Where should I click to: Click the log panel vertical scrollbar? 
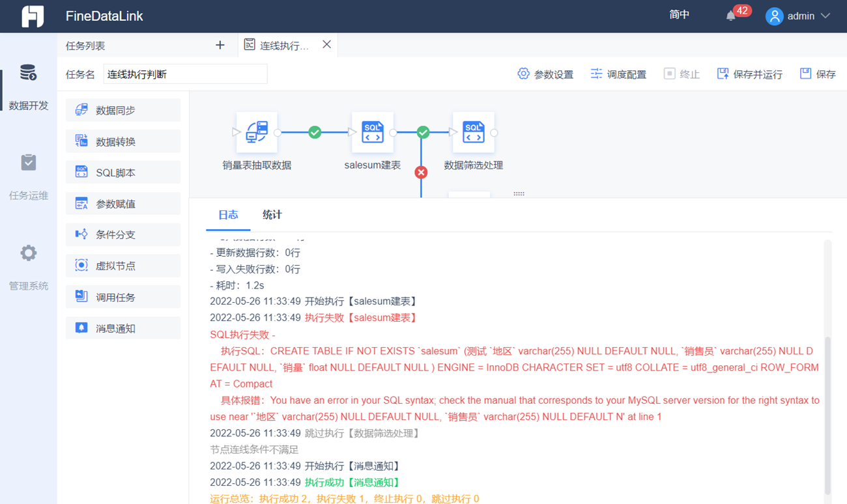click(827, 415)
